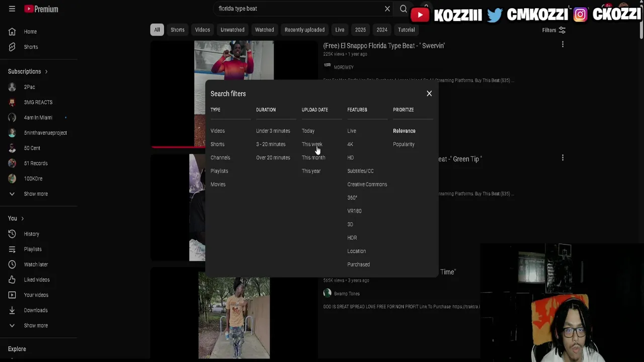Enable the Purchased feature filter
644x362 pixels.
358,264
